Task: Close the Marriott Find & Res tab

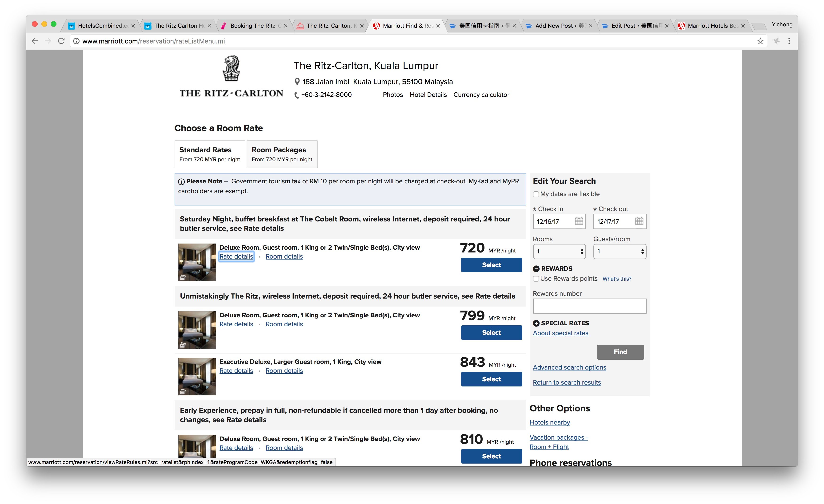Action: click(x=438, y=26)
